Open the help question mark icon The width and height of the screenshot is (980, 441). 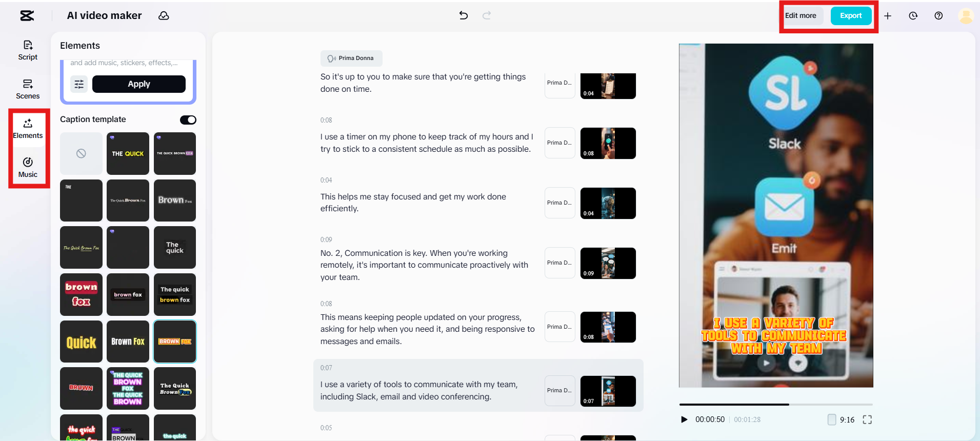938,16
